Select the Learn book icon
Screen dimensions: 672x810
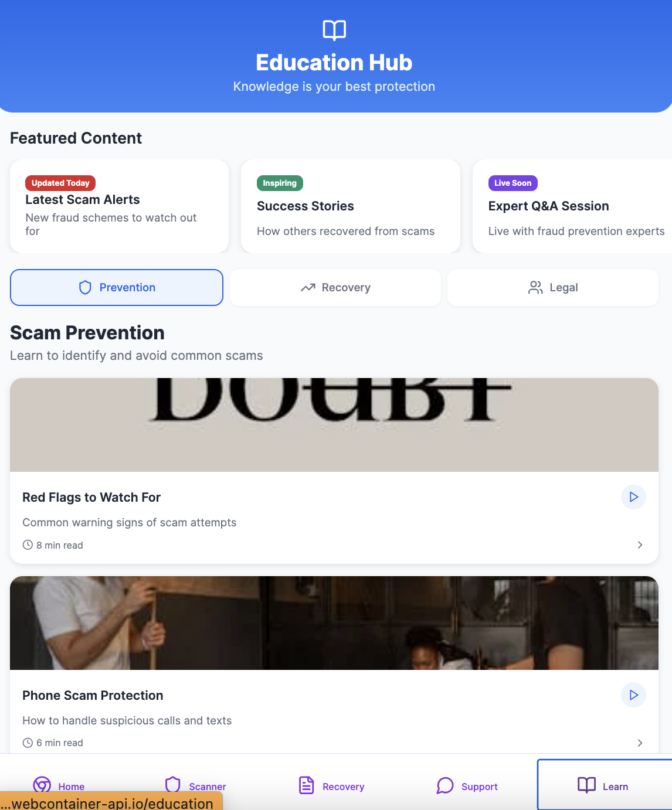click(586, 785)
